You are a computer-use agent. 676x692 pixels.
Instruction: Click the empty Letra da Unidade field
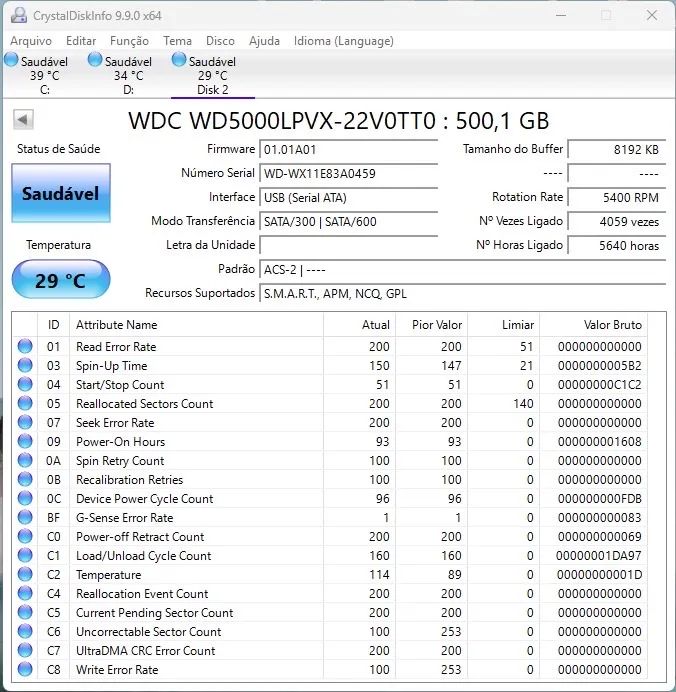[349, 245]
